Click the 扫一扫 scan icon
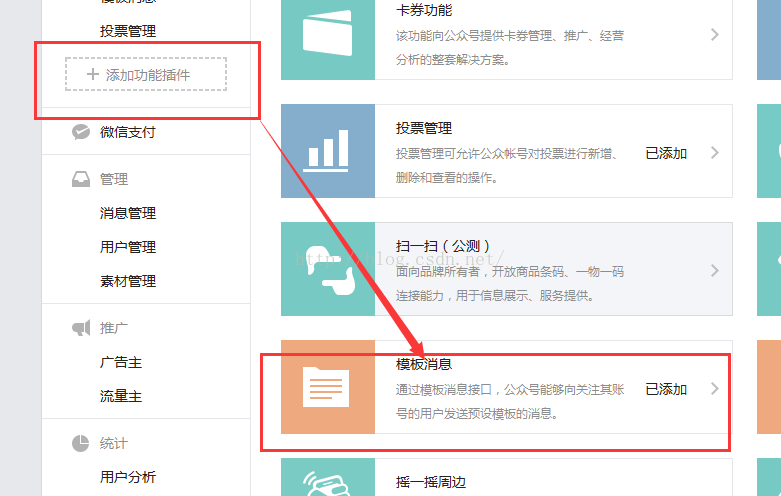The image size is (781, 496). pyautogui.click(x=330, y=269)
